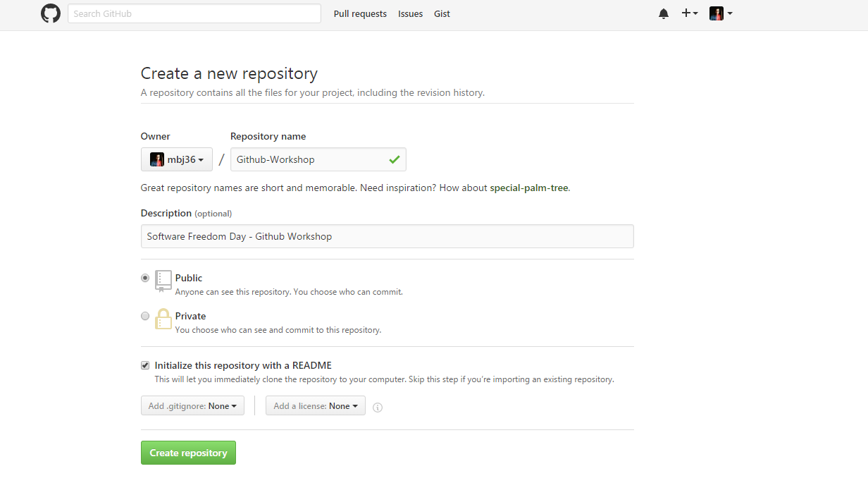Expand the Add a license dropdown
Image resolution: width=868 pixels, height=483 pixels.
point(316,405)
